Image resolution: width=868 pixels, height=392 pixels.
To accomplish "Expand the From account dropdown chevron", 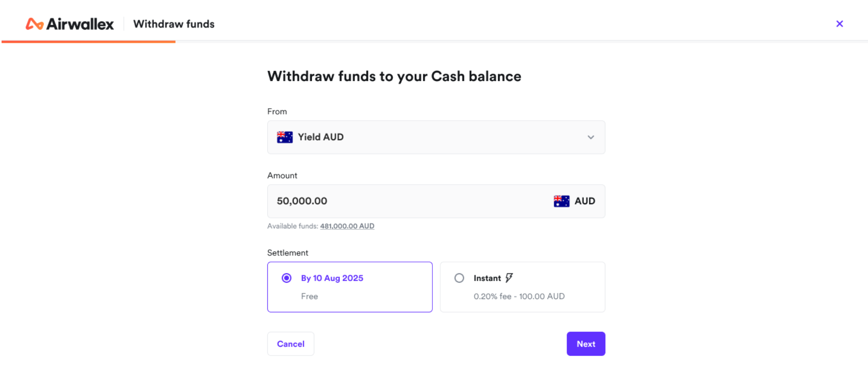I will 591,137.
